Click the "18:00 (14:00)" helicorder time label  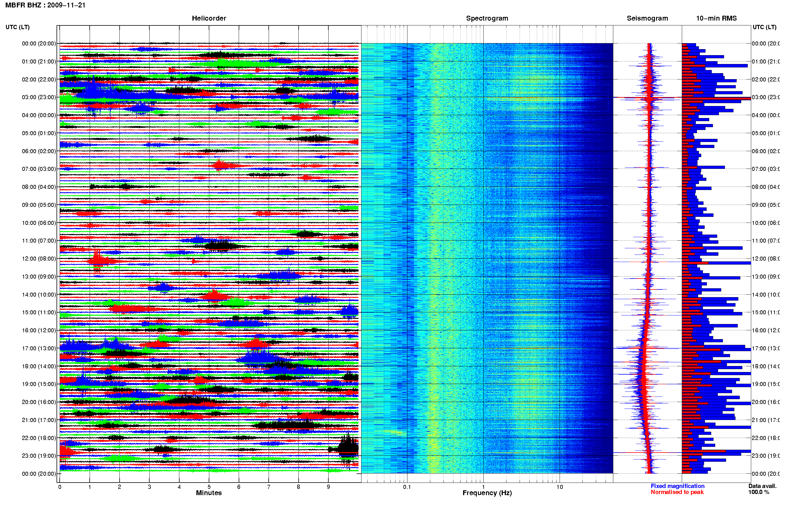point(39,366)
